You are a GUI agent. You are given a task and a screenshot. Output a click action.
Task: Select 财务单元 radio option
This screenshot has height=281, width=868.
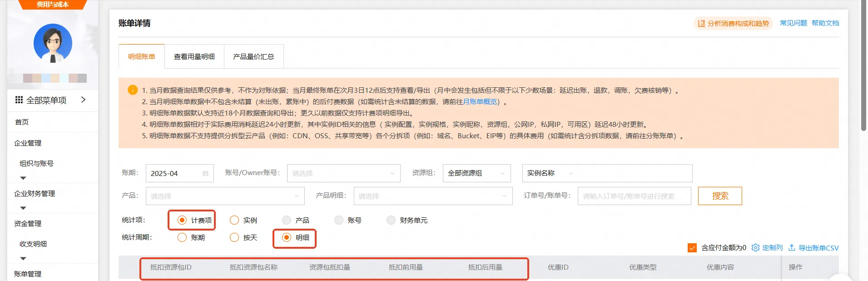(x=391, y=220)
